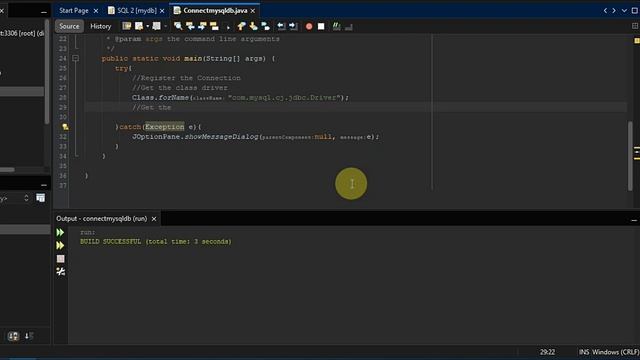Open the Back history dropdown arrow

point(147,26)
